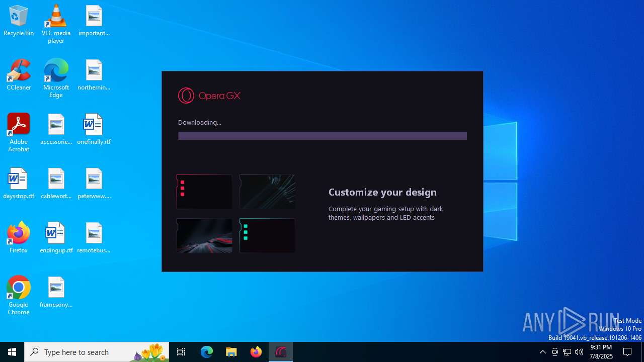Open Adobe Acrobat desktop shortcut
The height and width of the screenshot is (362, 644).
pos(19,133)
